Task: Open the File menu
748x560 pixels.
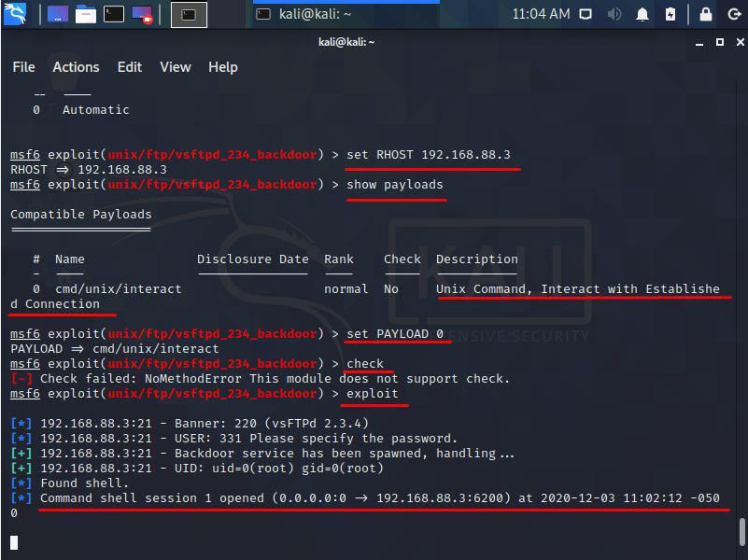Action: (24, 67)
